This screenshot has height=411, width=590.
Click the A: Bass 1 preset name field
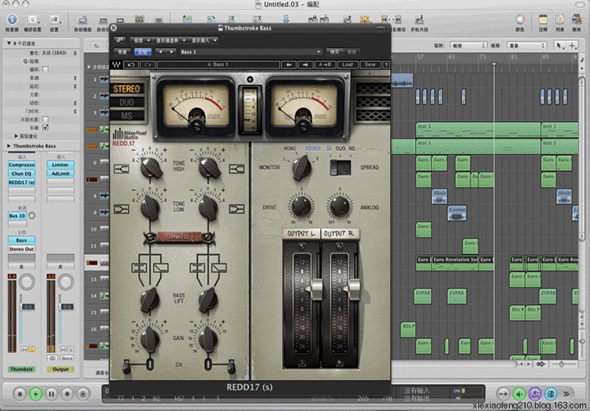(218, 65)
